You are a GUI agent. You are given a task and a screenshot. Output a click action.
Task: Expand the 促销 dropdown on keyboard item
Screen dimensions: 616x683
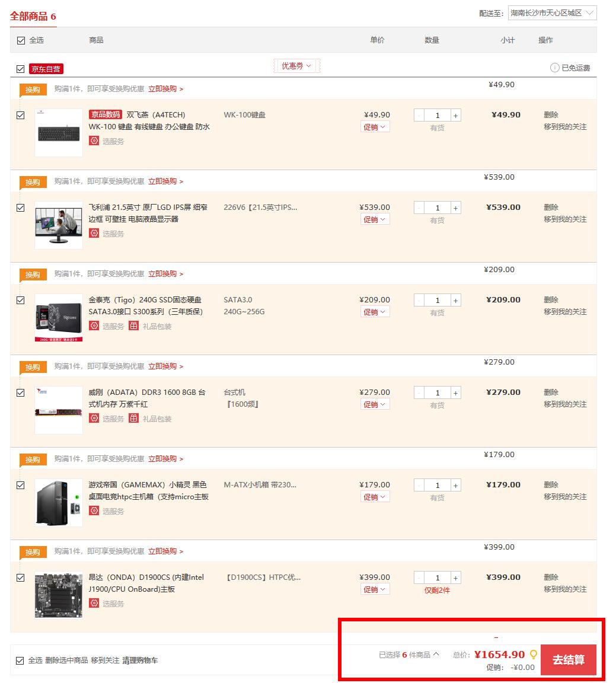[x=375, y=126]
